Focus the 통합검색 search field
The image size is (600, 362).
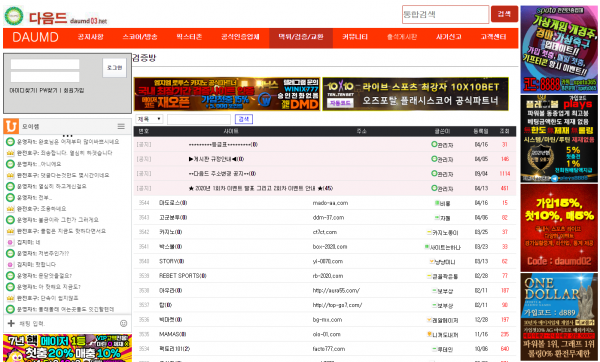click(x=445, y=15)
